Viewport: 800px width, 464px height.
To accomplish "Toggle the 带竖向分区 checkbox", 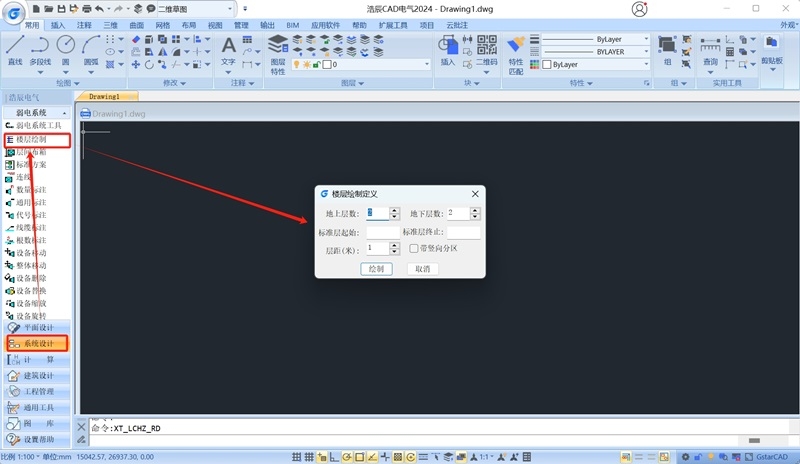I will (x=414, y=249).
